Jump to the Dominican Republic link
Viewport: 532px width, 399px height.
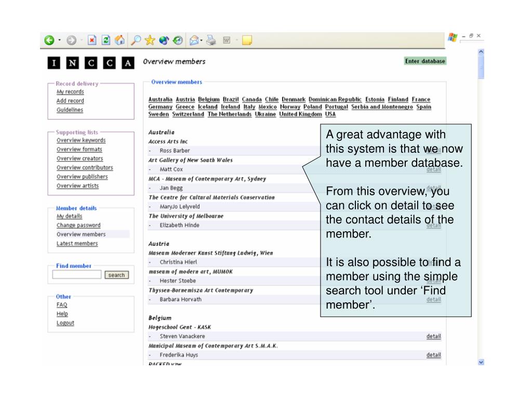(x=335, y=99)
